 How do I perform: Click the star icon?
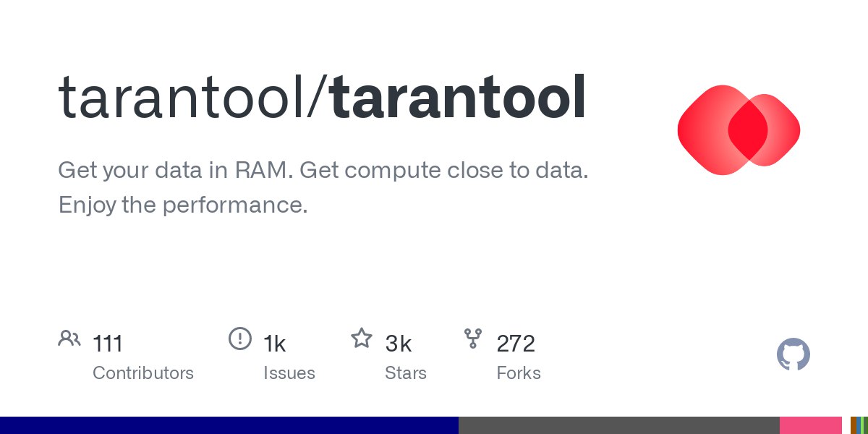coord(362,339)
